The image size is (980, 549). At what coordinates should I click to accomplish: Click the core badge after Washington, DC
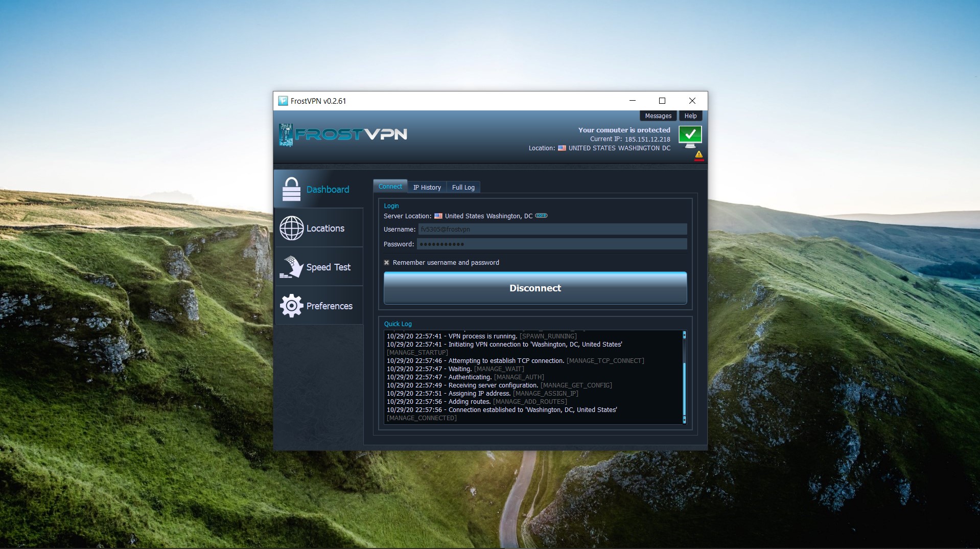click(541, 216)
